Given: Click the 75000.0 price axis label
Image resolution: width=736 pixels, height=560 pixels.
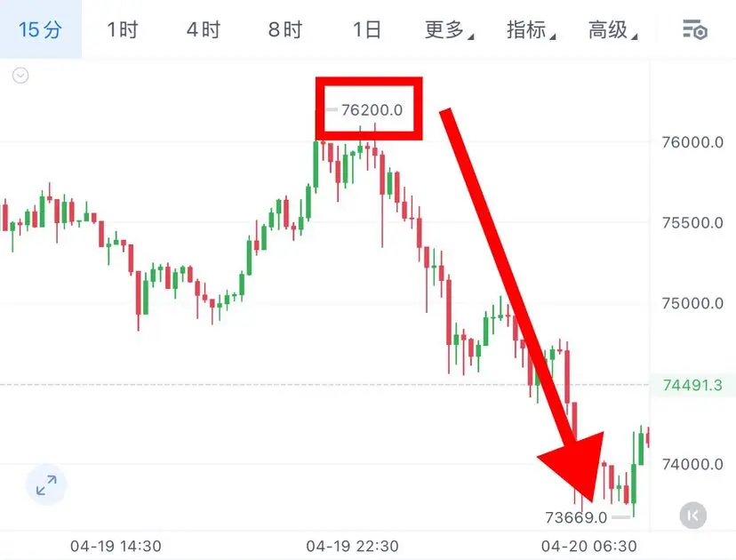Looking at the screenshot, I should tap(692, 303).
